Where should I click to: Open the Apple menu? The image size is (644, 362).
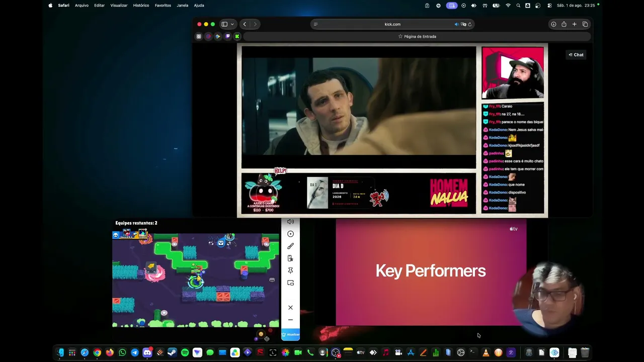coord(50,6)
